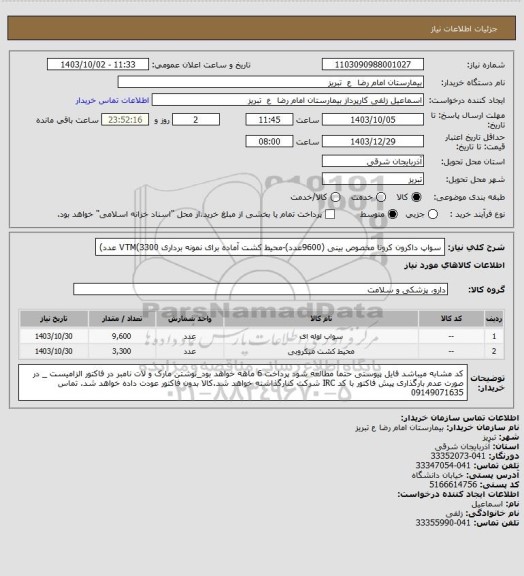This screenshot has height=576, width=524.
Task: Choose the متوسط purchase type radio
Action: pos(393,214)
